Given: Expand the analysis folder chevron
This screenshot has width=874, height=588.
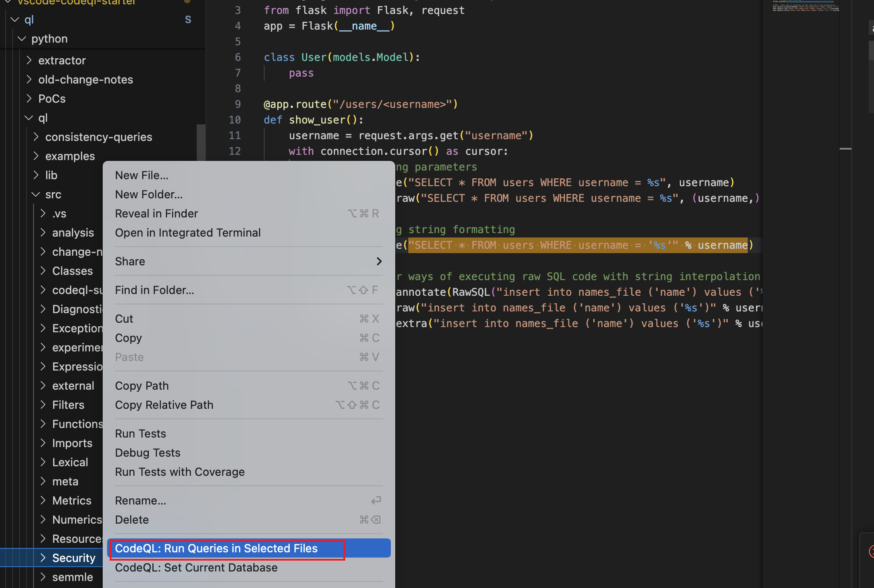Looking at the screenshot, I should pos(43,232).
